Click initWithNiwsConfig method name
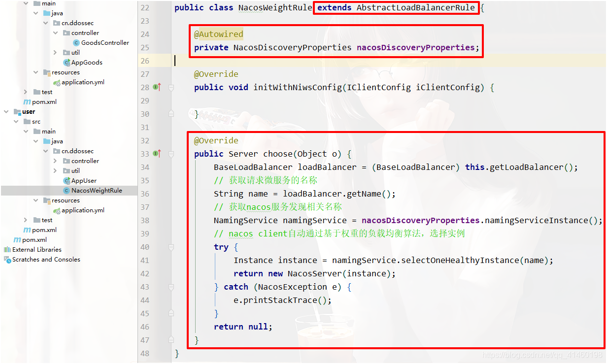The width and height of the screenshot is (607, 364). coord(298,87)
